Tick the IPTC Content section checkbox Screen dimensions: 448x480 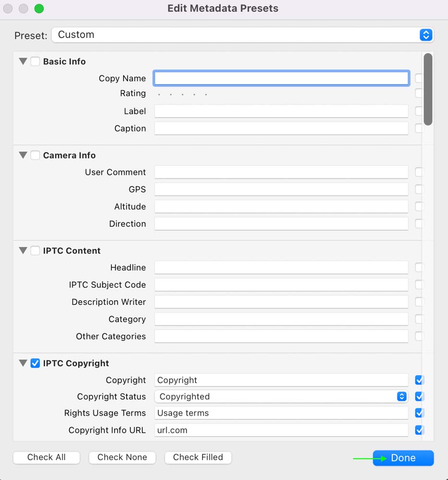click(35, 251)
